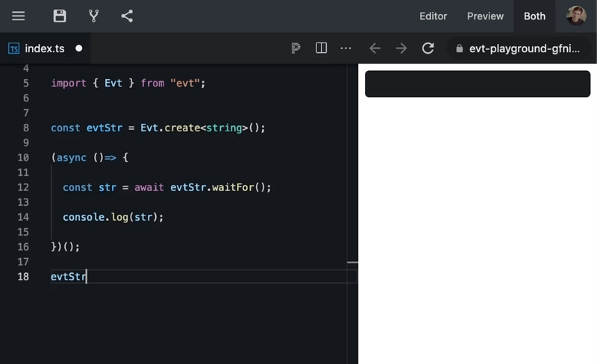Click the fork project icon
The width and height of the screenshot is (597, 364).
(x=93, y=16)
